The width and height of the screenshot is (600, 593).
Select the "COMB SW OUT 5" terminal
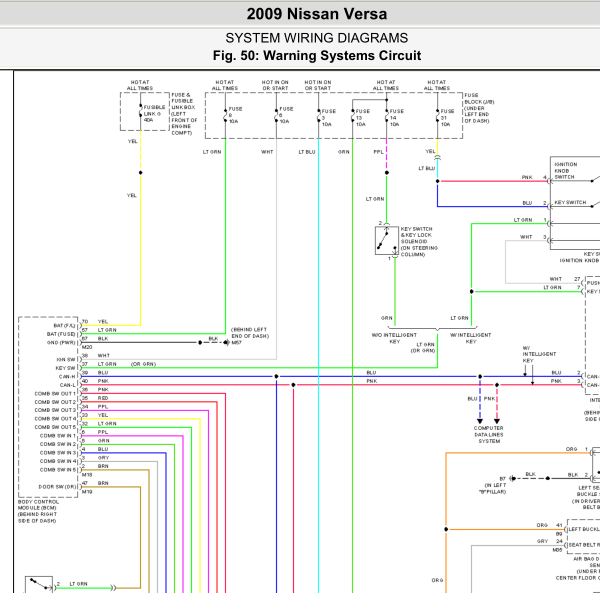(55, 427)
